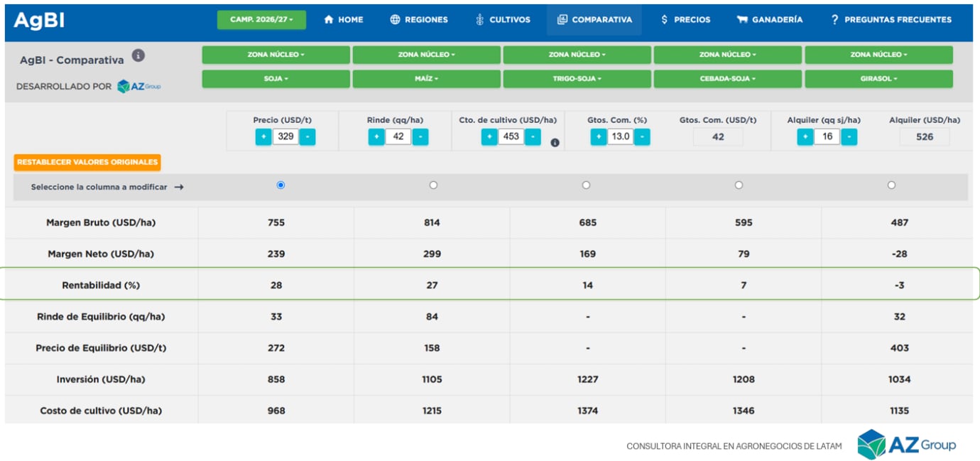Increase Alquiler qq with the plus button
Image resolution: width=980 pixels, height=461 pixels.
coord(805,136)
